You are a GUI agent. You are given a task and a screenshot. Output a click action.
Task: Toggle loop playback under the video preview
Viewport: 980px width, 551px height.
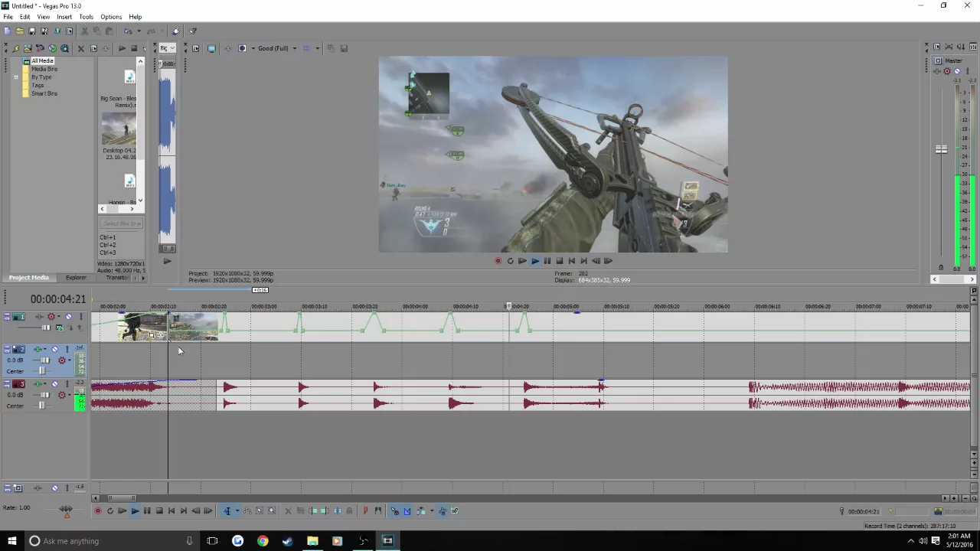coord(510,261)
